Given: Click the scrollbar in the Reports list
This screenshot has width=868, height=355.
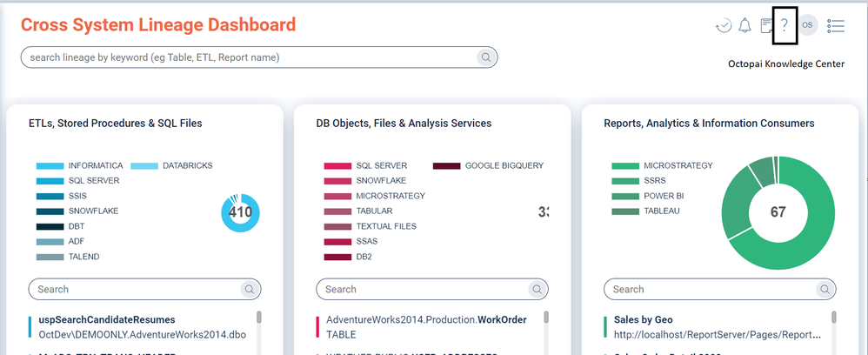Looking at the screenshot, I should (833, 318).
